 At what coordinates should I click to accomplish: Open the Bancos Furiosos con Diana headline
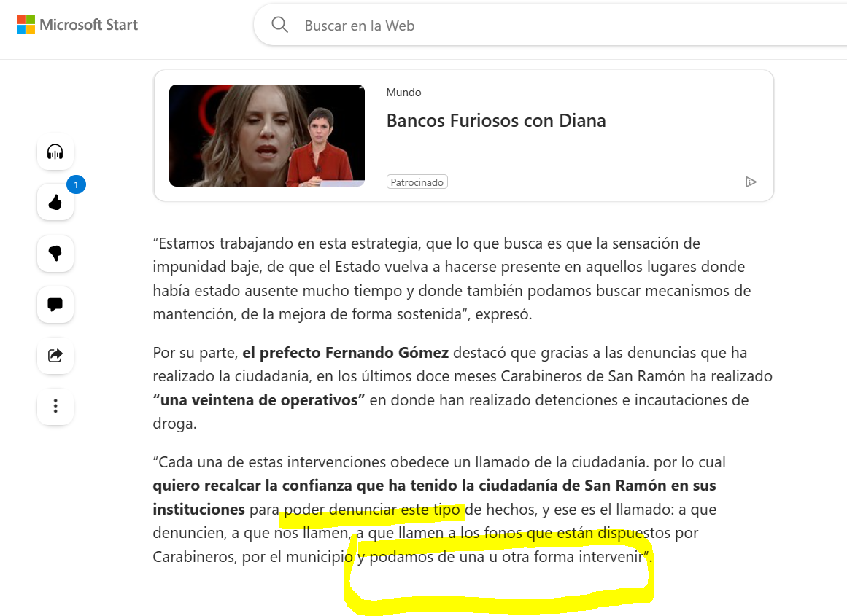click(x=496, y=120)
